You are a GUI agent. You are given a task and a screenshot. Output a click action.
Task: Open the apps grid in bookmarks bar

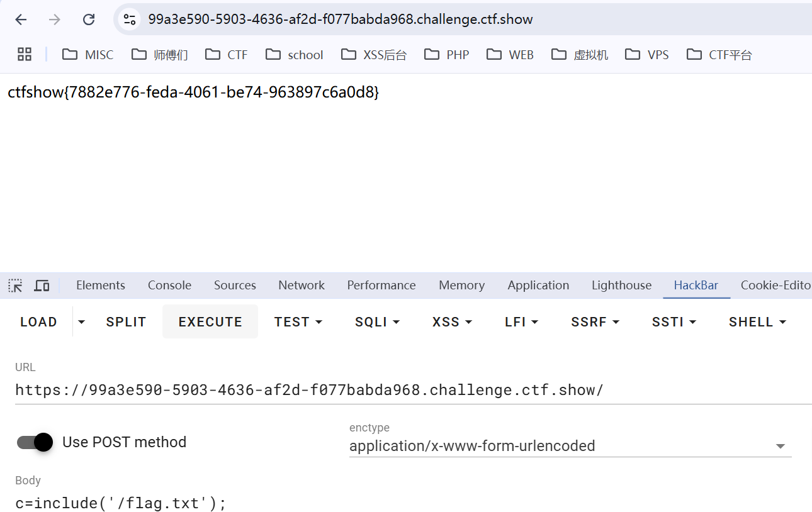coord(25,55)
